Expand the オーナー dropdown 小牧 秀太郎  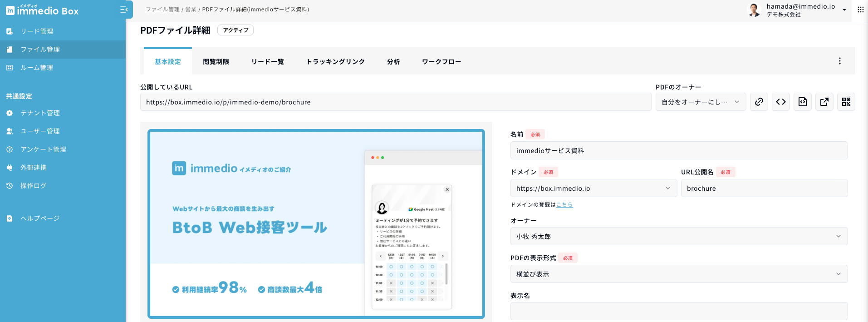tap(678, 236)
